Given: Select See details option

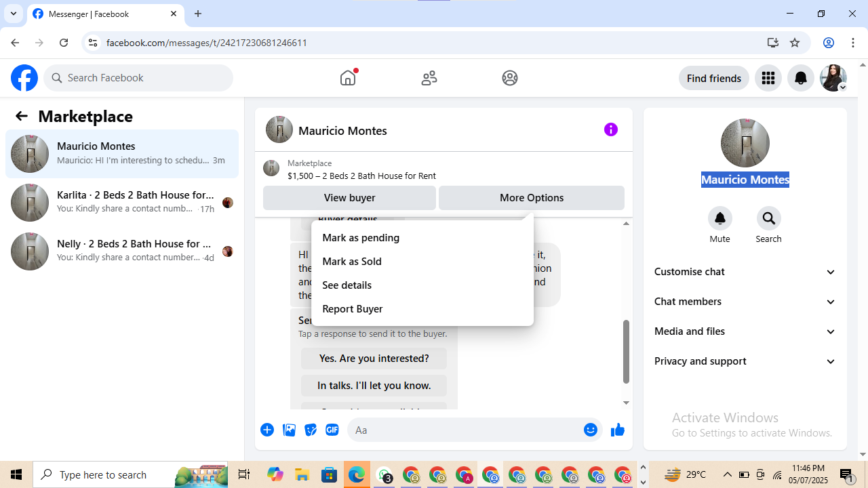Looking at the screenshot, I should pos(422,285).
